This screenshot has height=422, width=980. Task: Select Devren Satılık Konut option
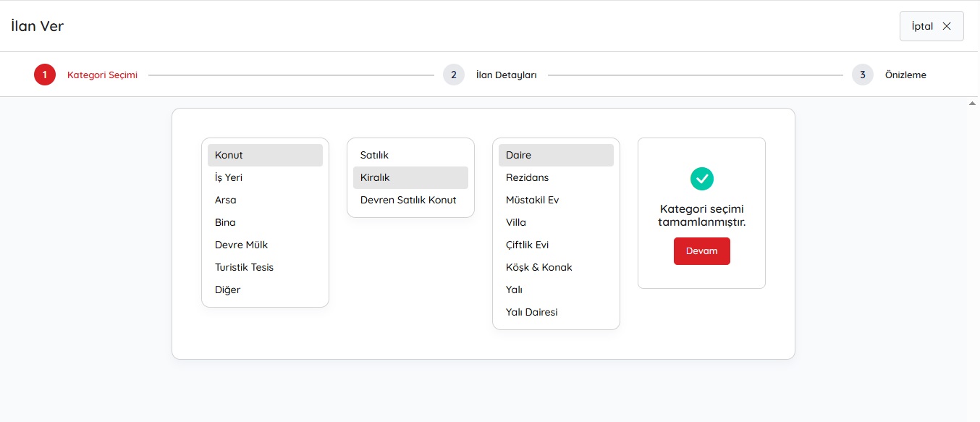pos(408,200)
